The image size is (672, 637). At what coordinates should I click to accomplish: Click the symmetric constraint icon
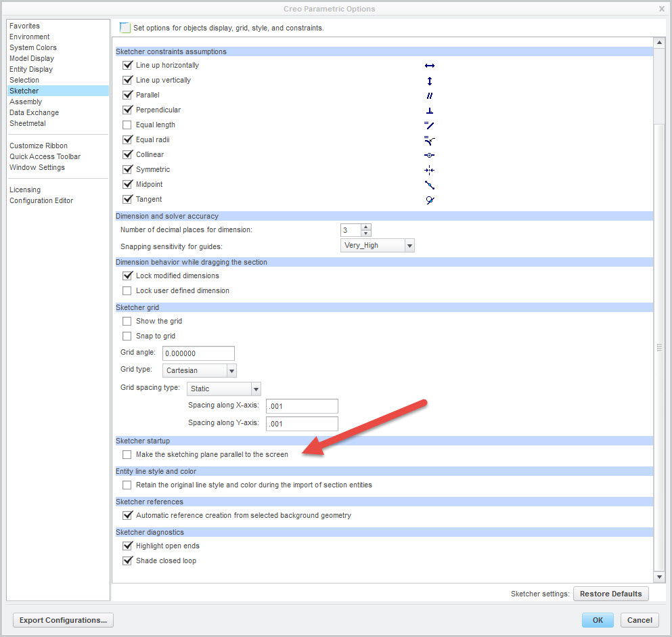pos(430,170)
